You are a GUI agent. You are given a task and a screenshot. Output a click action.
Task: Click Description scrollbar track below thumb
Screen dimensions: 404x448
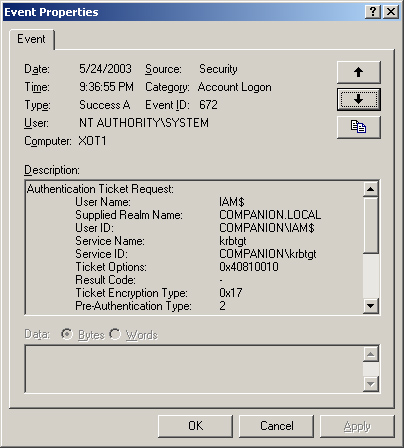371,276
